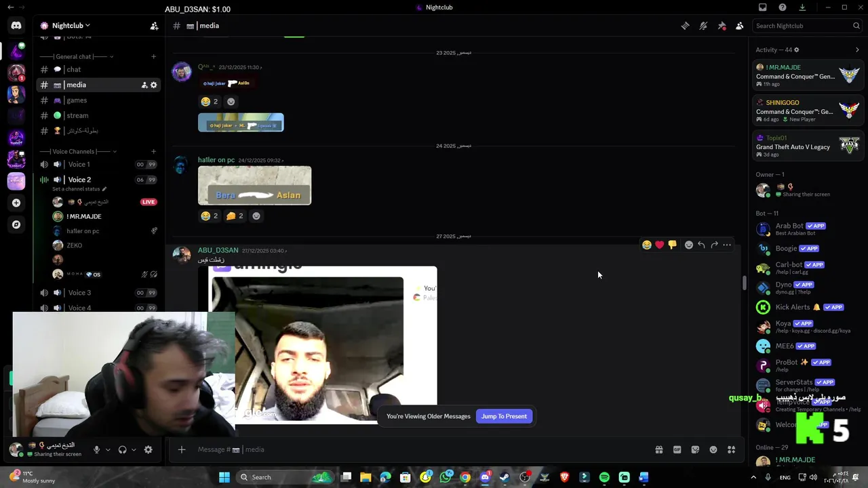Viewport: 868px width, 488px height.
Task: Click create invite icon on media channel
Action: [144, 85]
